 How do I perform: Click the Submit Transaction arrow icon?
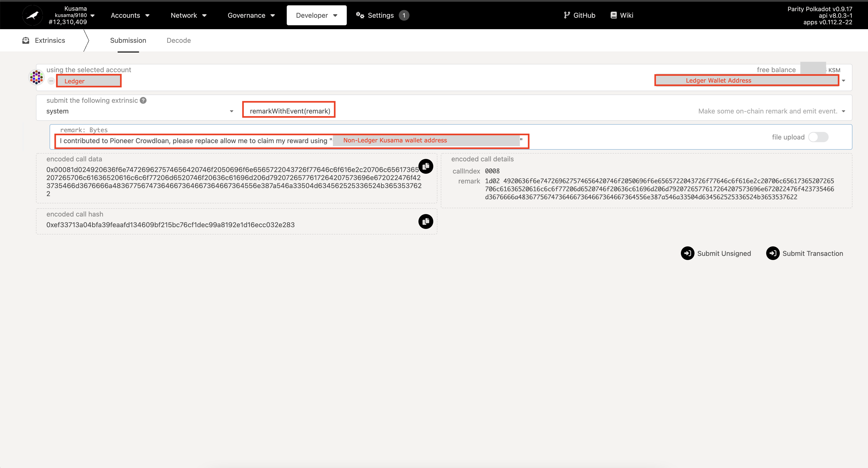click(773, 253)
